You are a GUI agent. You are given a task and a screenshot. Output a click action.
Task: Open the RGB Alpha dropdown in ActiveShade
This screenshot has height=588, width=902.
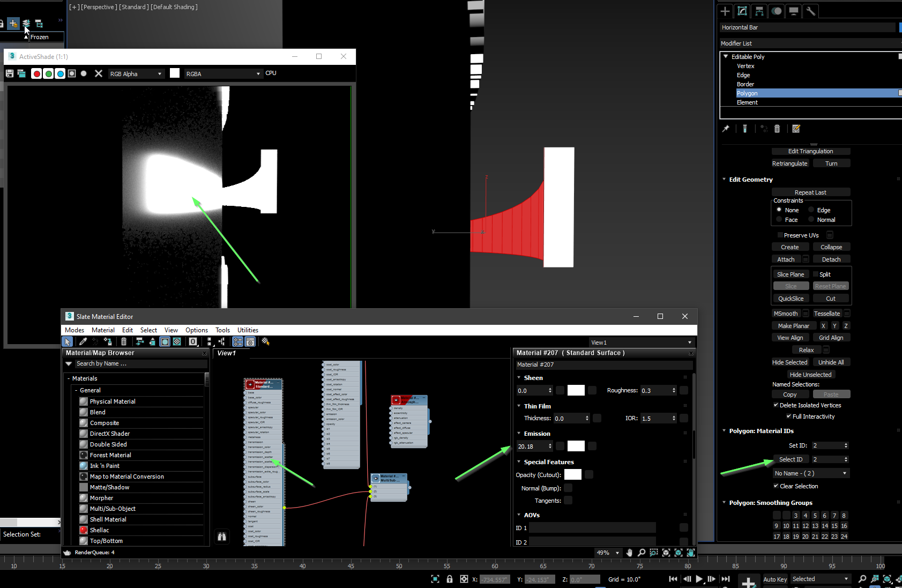(136, 74)
